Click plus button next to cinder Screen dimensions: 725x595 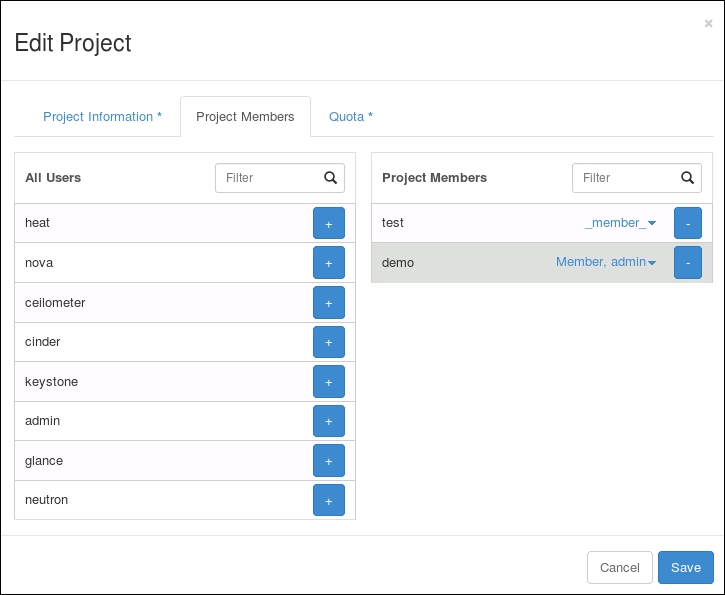[x=328, y=342]
